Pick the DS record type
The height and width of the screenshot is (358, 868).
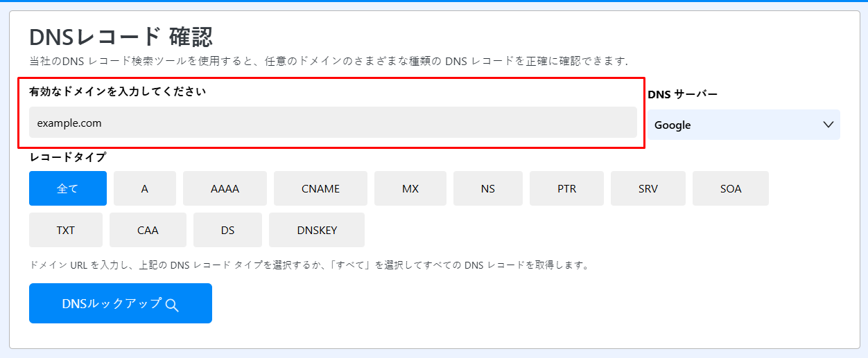pyautogui.click(x=227, y=230)
